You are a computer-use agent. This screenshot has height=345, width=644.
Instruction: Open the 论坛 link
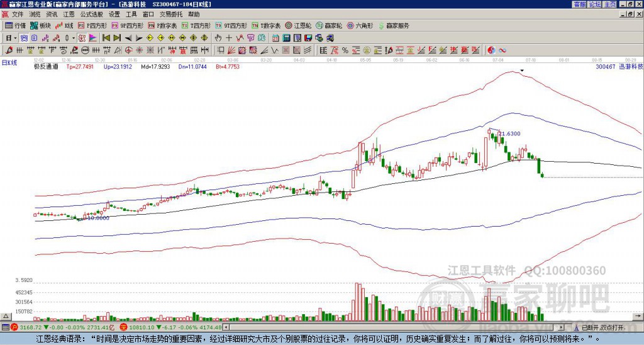coord(595,4)
